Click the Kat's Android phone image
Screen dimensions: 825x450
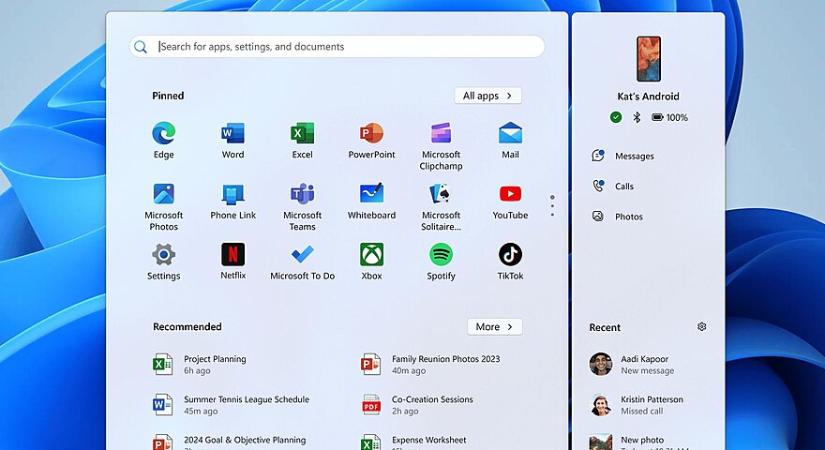pyautogui.click(x=648, y=59)
